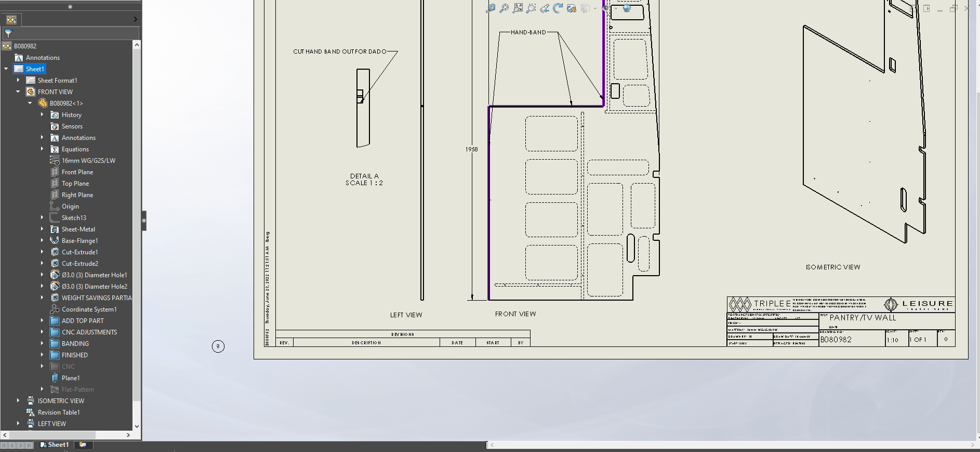Image resolution: width=980 pixels, height=452 pixels.
Task: Select the Base-Flange1 feature
Action: pos(79,240)
